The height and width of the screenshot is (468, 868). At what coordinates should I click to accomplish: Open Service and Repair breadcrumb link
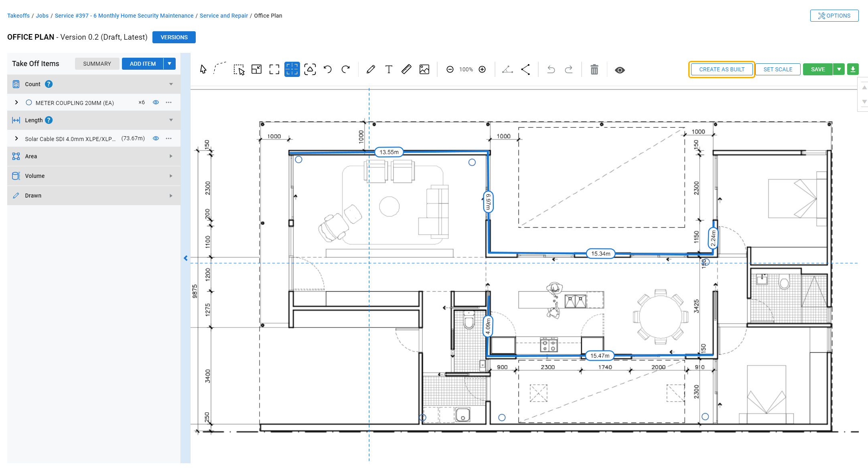[224, 16]
